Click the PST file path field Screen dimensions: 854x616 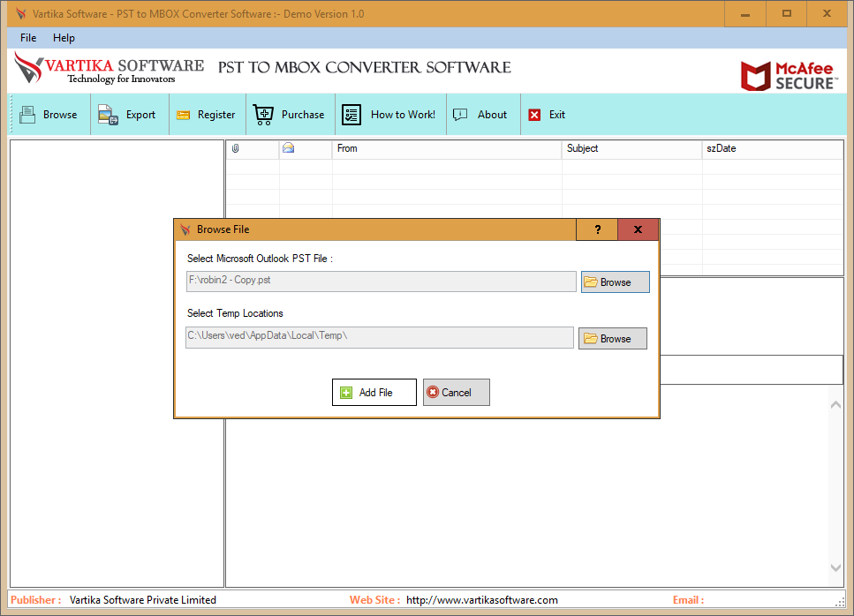(382, 282)
